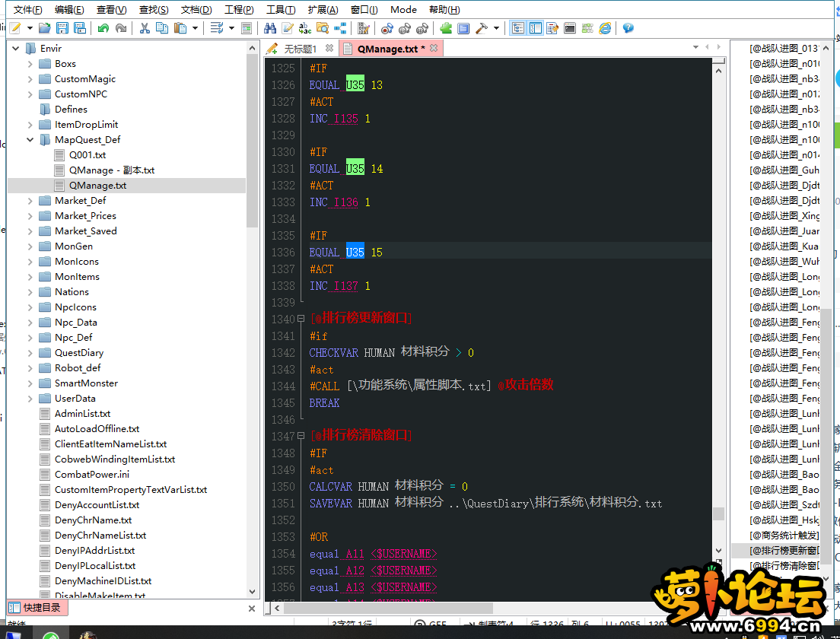Click the Open folder toolbar icon
Viewport: 840px width, 639px height.
pyautogui.click(x=45, y=28)
